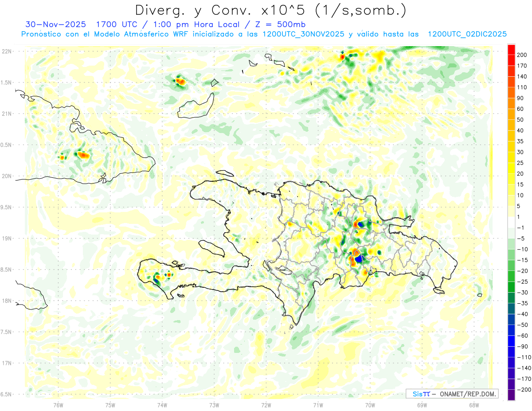The height and width of the screenshot is (411, 532).
Task: Select the positive '5' colorbar value
Action: (x=519, y=206)
